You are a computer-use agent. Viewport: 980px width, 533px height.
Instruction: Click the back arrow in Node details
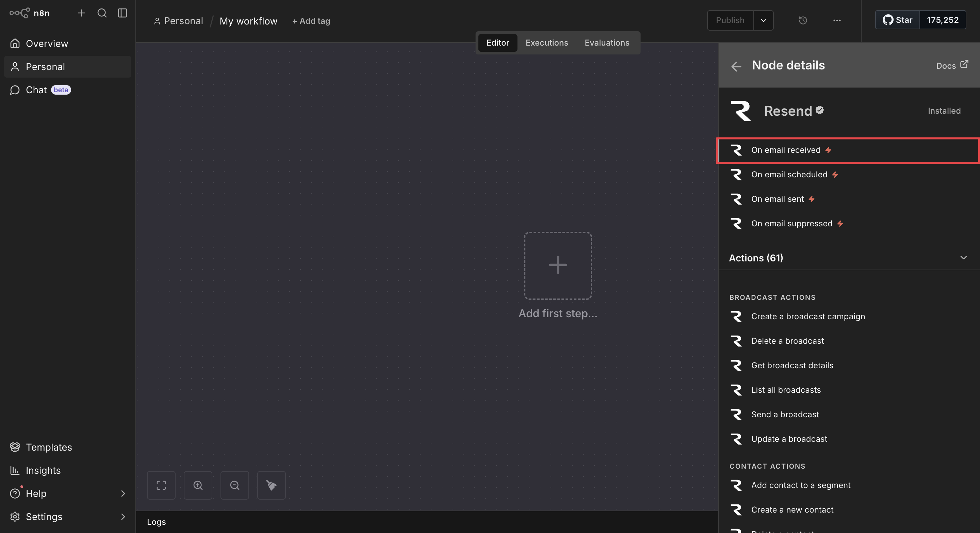tap(736, 66)
